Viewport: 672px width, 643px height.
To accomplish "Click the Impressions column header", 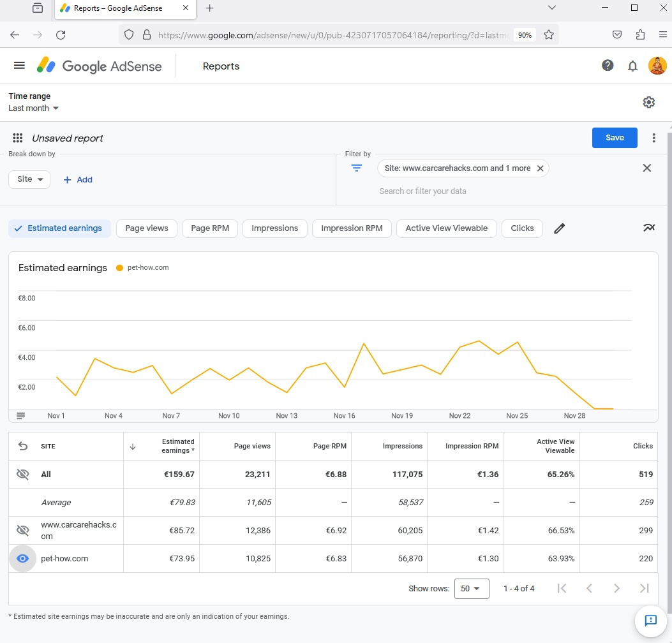I will [403, 446].
